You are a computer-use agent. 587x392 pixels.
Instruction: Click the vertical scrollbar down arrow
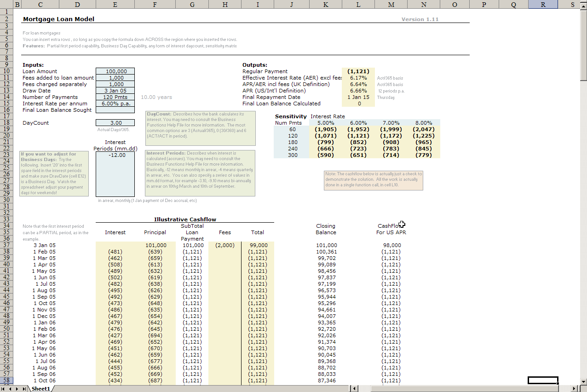click(x=583, y=381)
